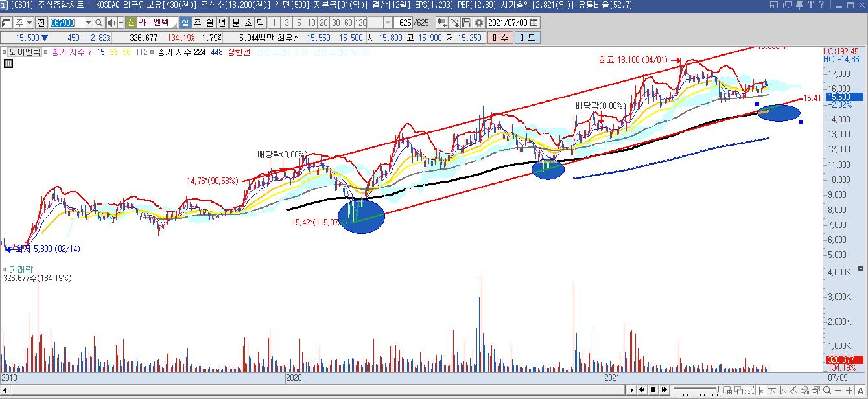
Task: Click the add line indicator icon
Action: click(454, 23)
